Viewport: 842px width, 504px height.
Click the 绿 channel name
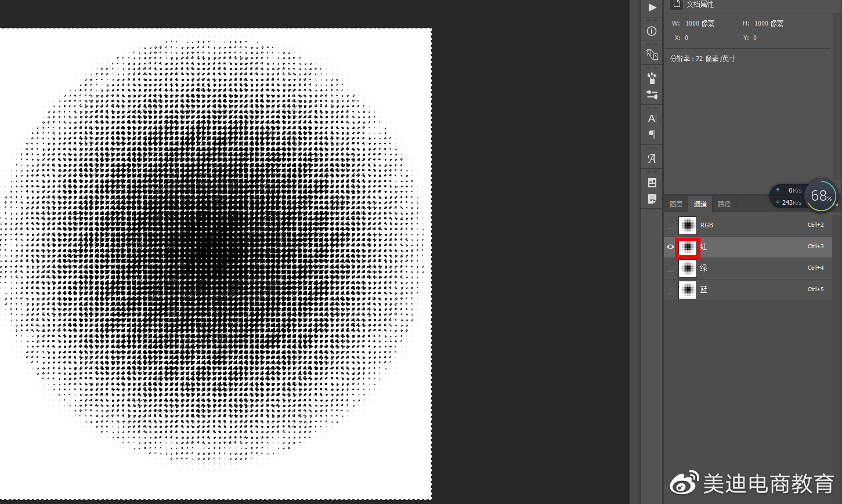703,268
